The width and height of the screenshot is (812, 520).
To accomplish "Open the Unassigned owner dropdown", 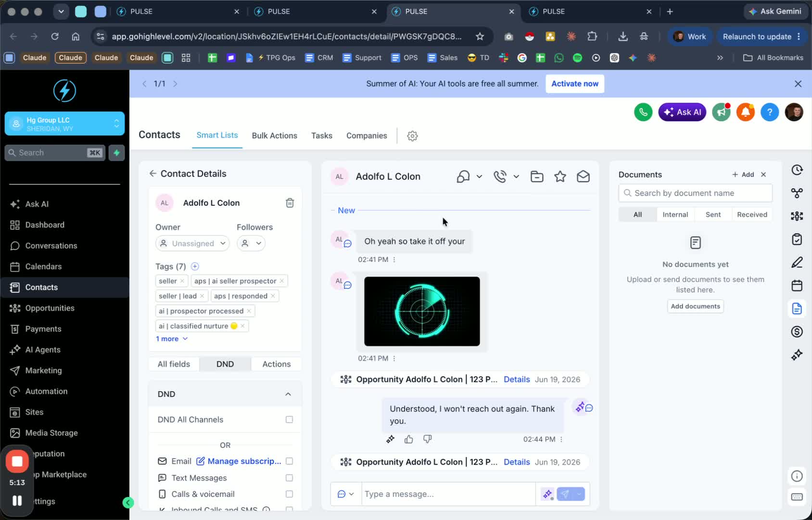I will (192, 243).
